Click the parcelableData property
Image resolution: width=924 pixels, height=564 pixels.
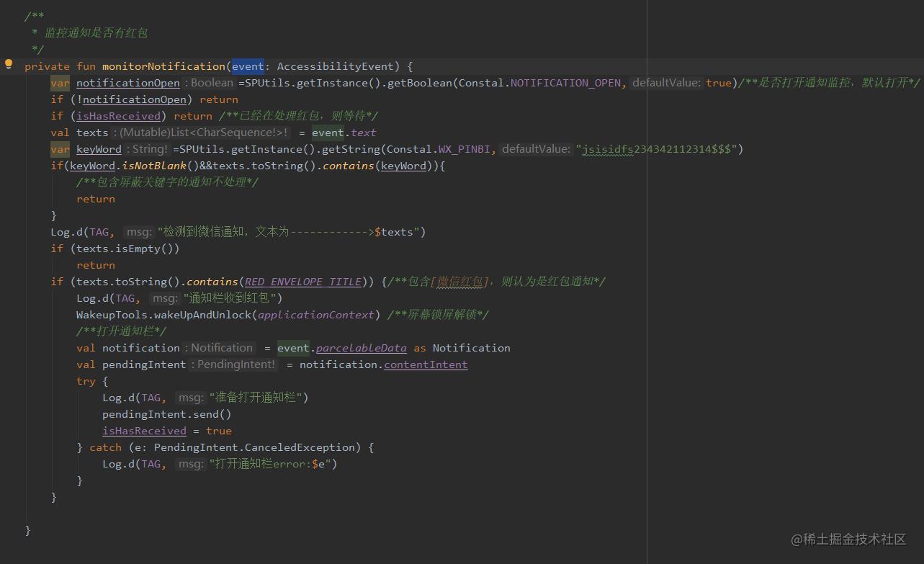[362, 348]
